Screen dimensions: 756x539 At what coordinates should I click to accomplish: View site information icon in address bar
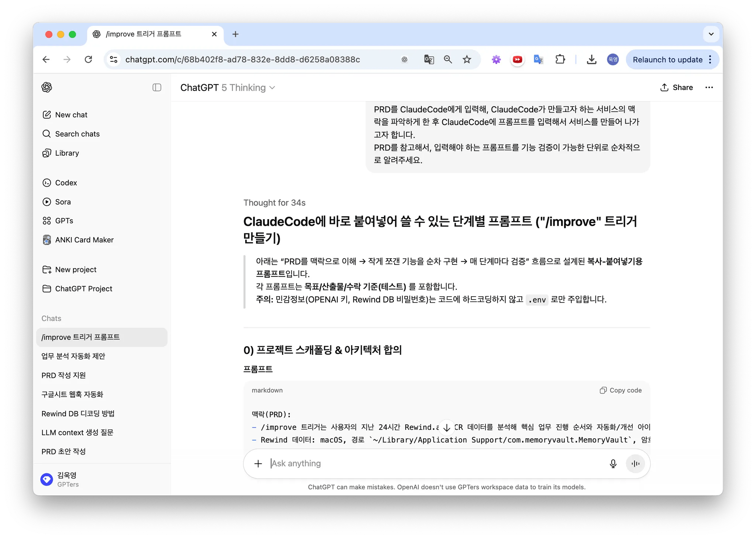(x=114, y=59)
